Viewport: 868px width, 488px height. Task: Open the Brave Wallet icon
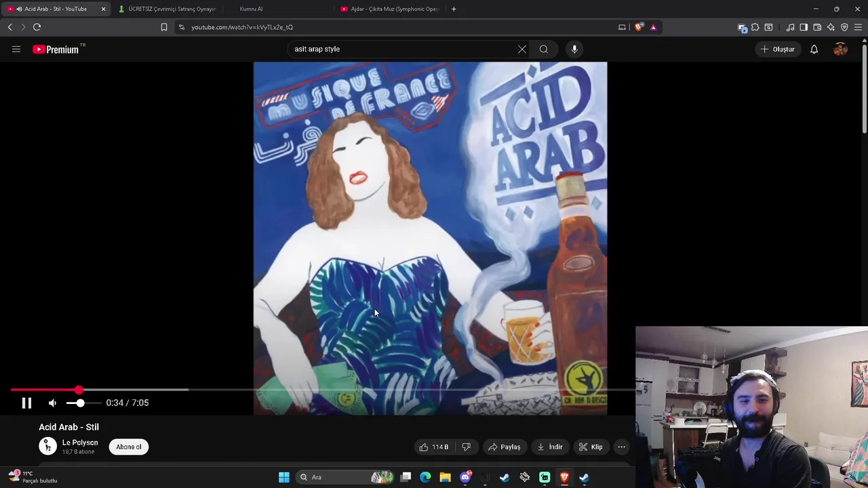tap(817, 27)
